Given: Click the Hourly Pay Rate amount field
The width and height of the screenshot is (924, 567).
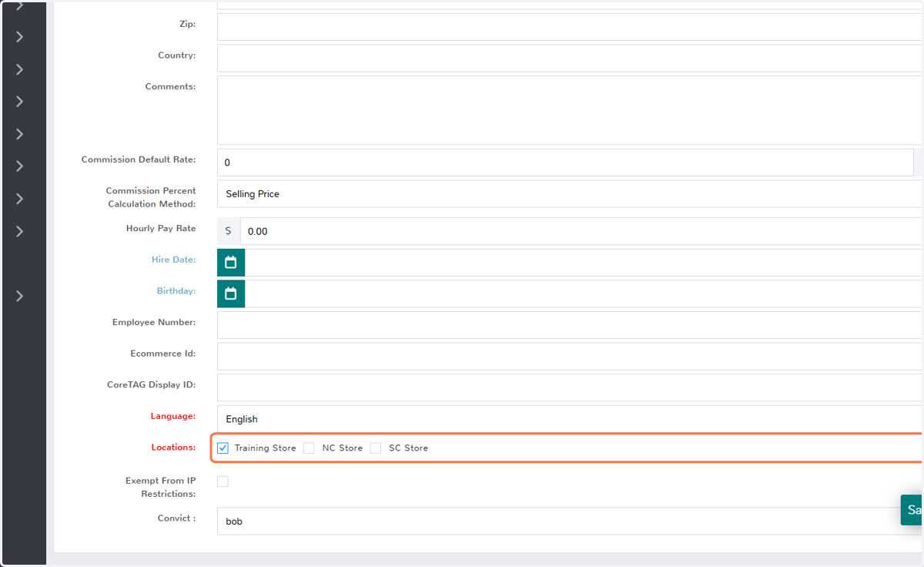Looking at the screenshot, I should coord(581,231).
